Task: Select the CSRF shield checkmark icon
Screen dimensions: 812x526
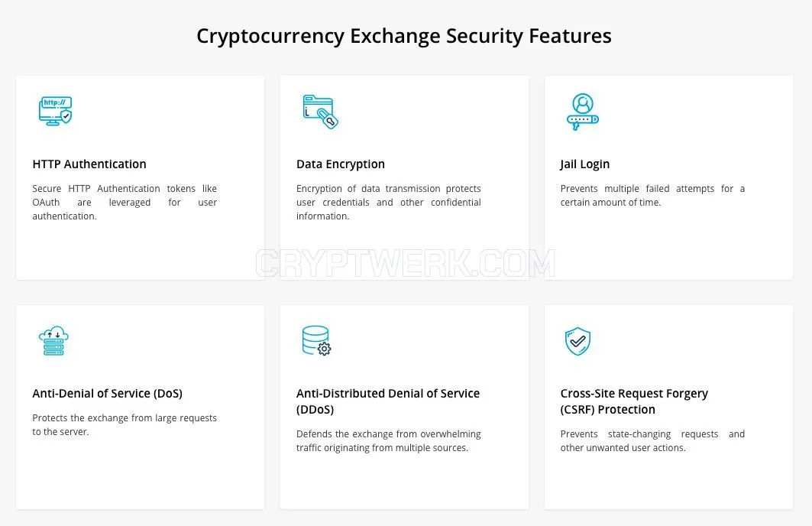Action: pyautogui.click(x=578, y=341)
